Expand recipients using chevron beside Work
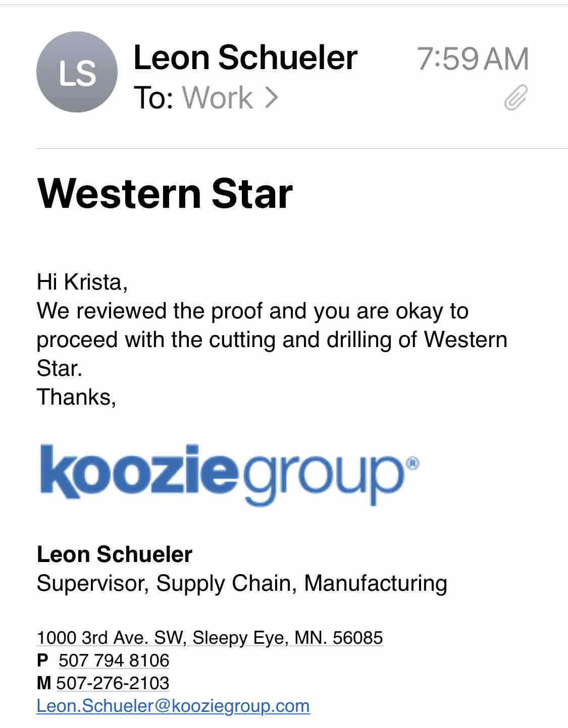The width and height of the screenshot is (568, 728). (x=272, y=97)
